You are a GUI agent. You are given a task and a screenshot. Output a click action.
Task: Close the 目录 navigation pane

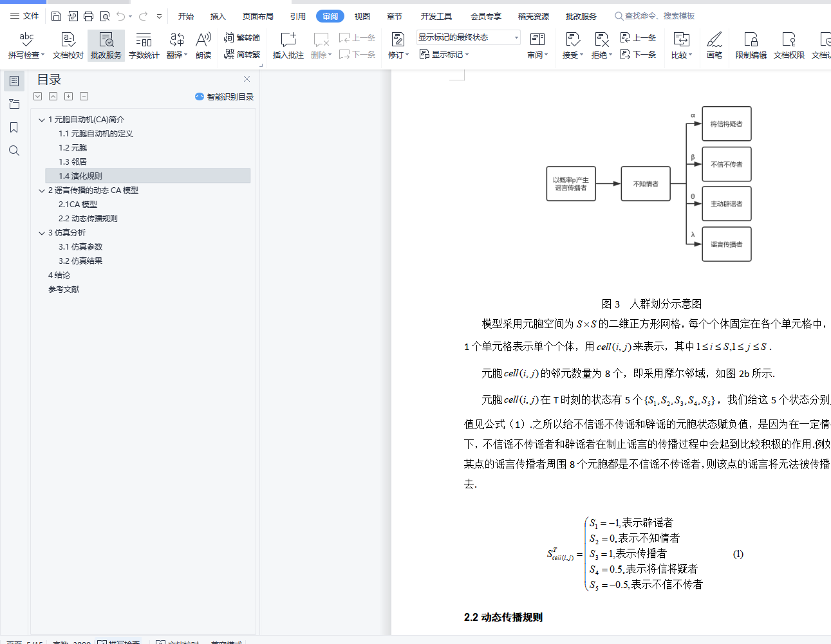[247, 78]
